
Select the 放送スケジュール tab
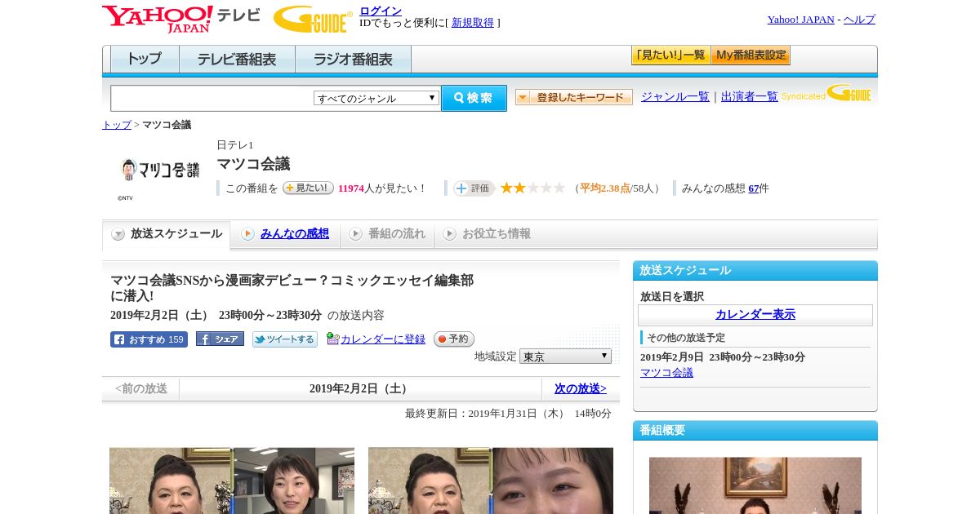[x=167, y=234]
